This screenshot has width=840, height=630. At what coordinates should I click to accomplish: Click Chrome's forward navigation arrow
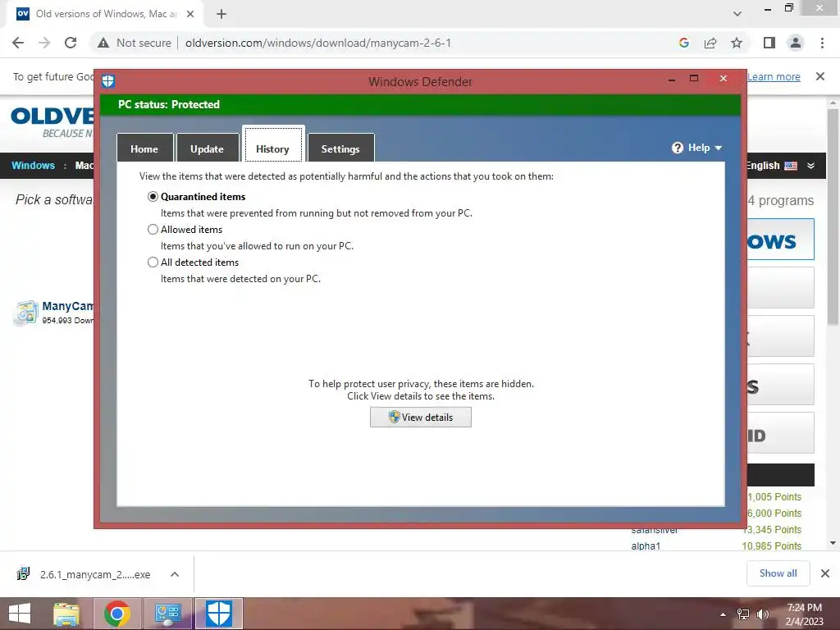pos(44,43)
